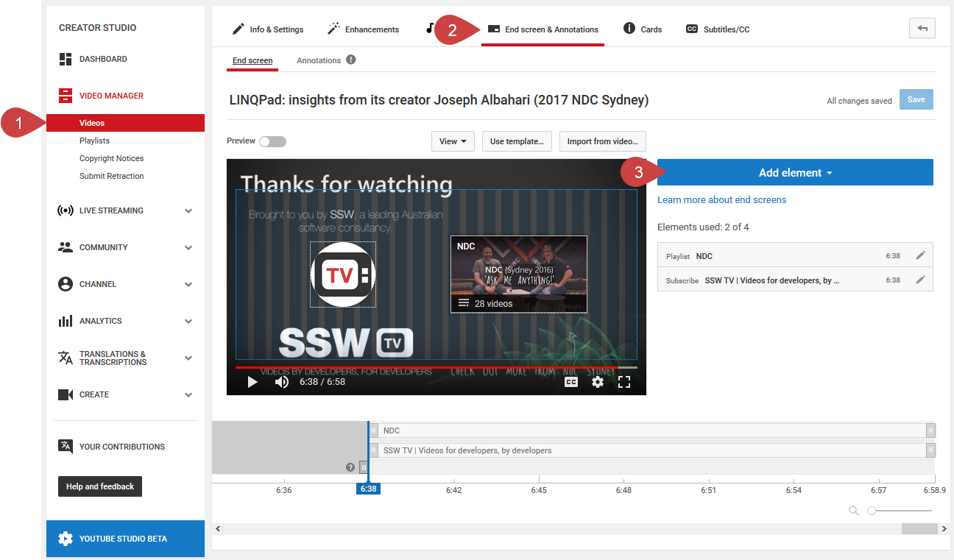
Task: Click the timeline help question mark icon
Action: click(350, 467)
